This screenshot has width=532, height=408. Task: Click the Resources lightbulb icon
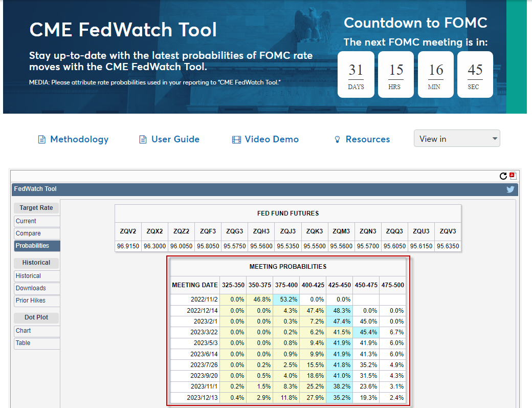click(337, 140)
